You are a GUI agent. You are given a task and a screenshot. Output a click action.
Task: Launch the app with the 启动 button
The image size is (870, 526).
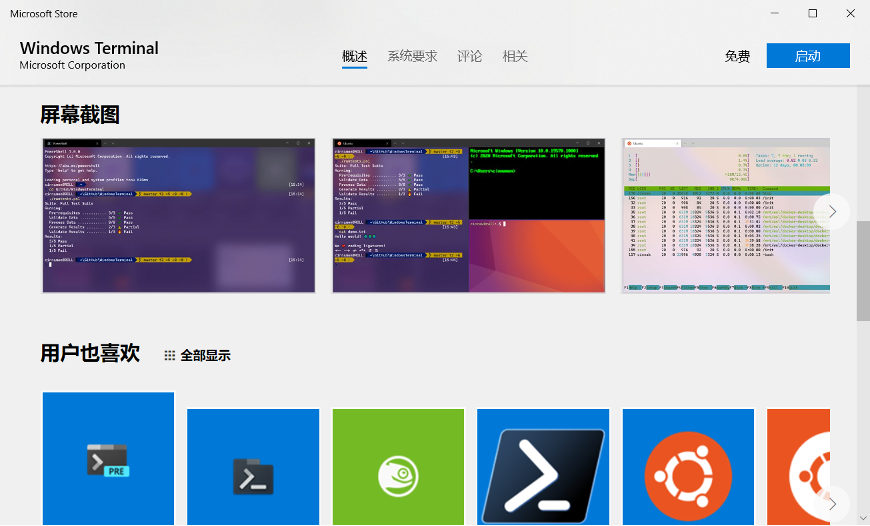click(808, 55)
